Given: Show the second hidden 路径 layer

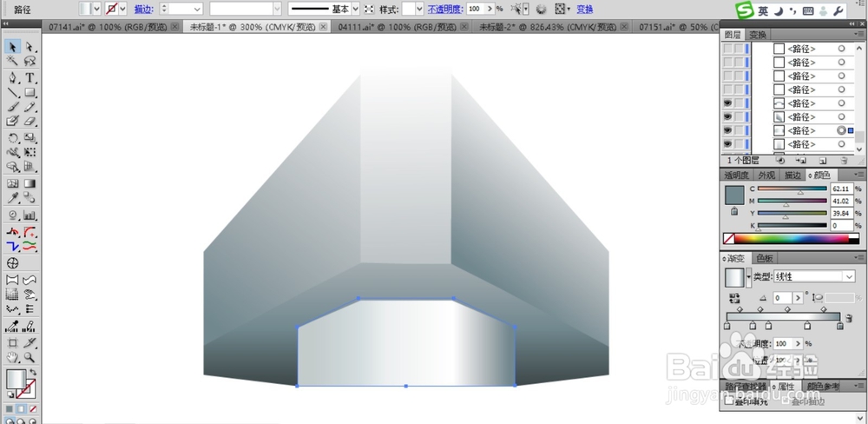Looking at the screenshot, I should 727,62.
